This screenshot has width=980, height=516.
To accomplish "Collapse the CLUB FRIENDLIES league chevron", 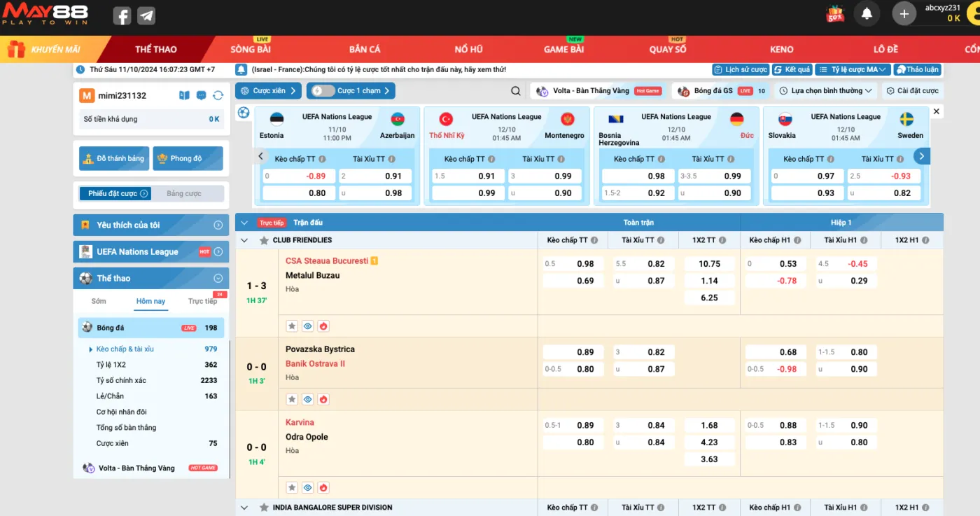I will coord(244,240).
